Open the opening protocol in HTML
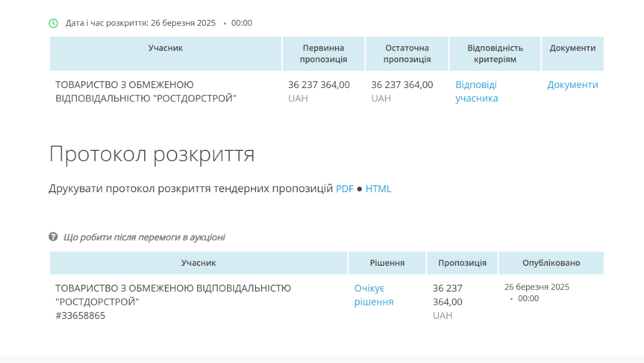644x363 pixels. click(x=378, y=189)
